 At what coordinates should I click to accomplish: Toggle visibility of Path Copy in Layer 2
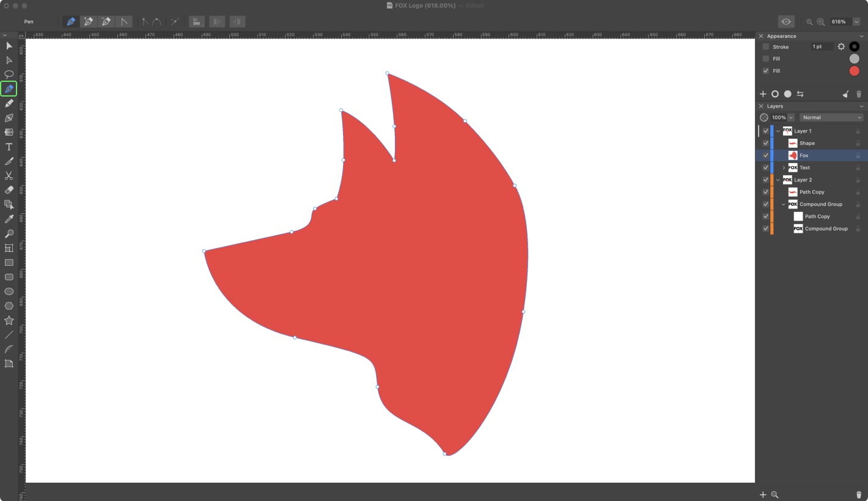coord(765,192)
